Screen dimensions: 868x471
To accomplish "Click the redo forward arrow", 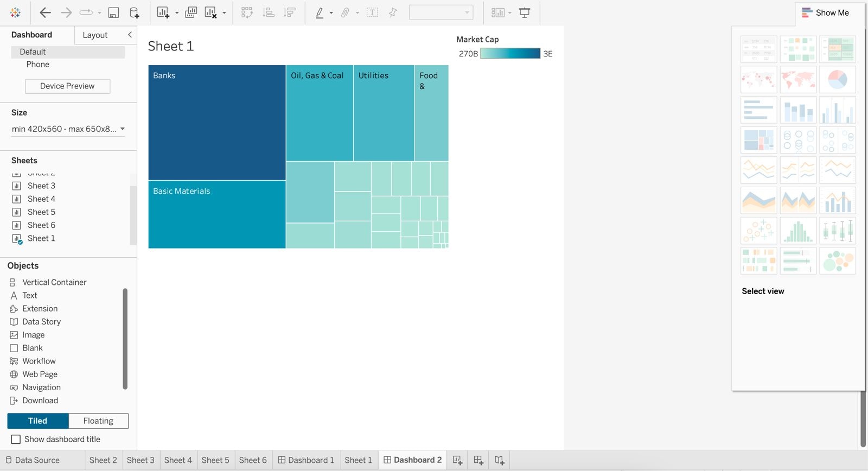I will pyautogui.click(x=66, y=12).
